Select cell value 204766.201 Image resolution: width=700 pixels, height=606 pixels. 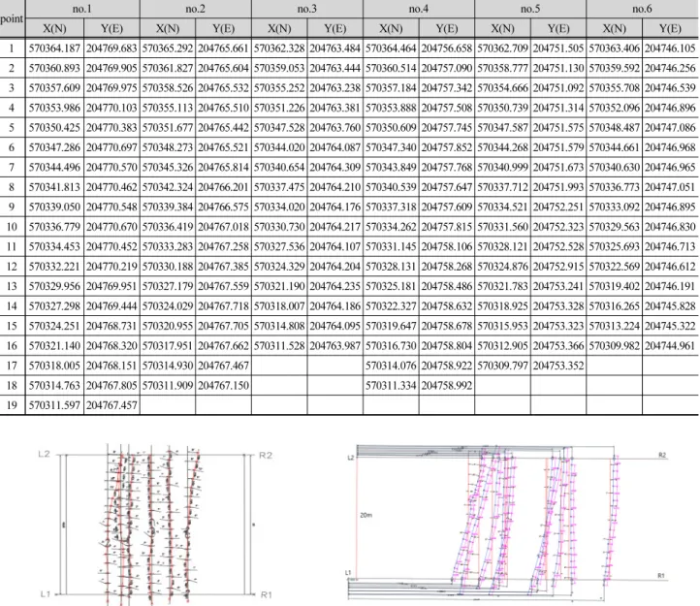coord(223,187)
